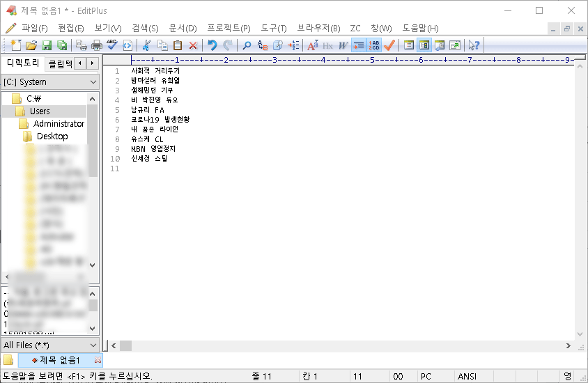Open the 도움말(H) menu

[420, 28]
